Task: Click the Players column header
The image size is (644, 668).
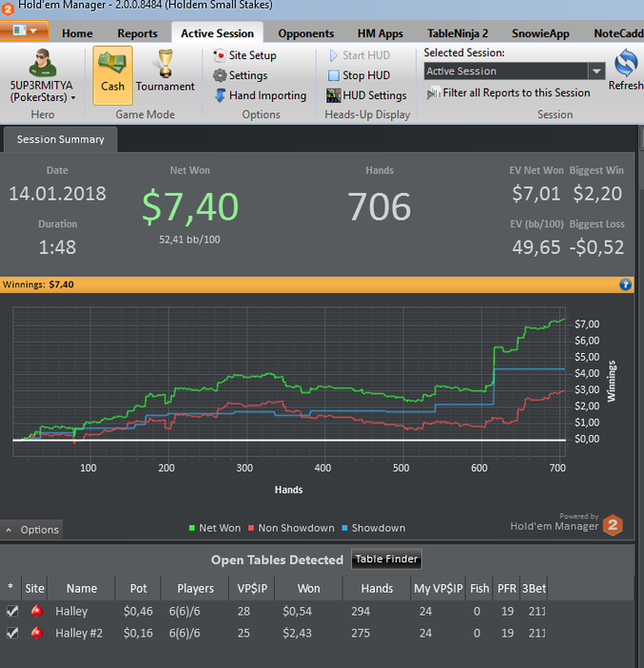Action: pos(196,589)
